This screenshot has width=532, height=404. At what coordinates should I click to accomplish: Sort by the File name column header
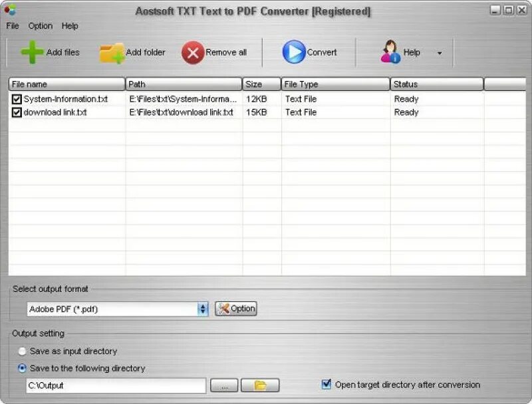[67, 84]
